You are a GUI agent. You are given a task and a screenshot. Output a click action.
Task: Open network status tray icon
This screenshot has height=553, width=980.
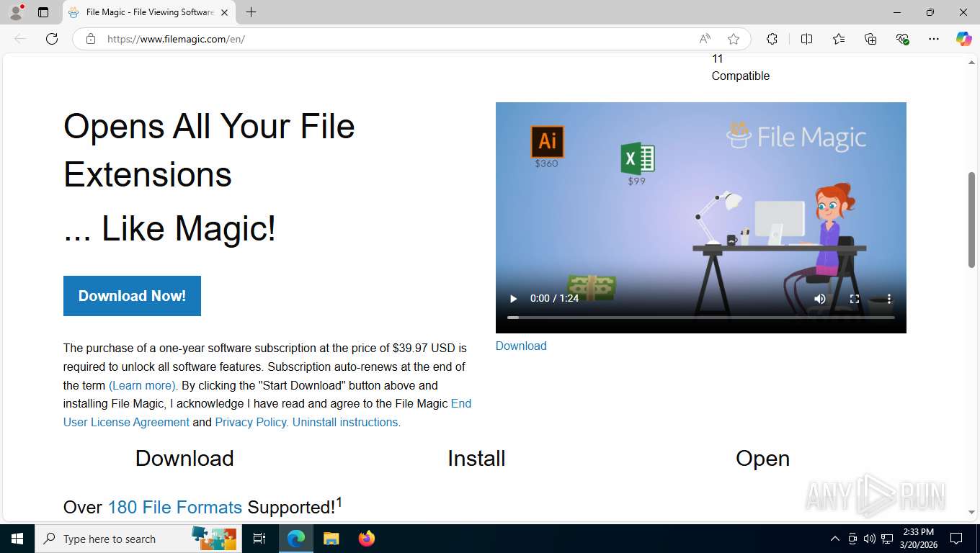point(887,539)
